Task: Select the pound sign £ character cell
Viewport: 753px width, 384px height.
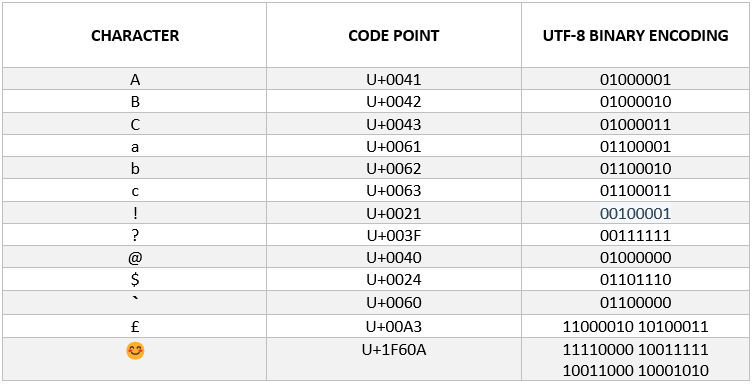Action: click(x=135, y=326)
